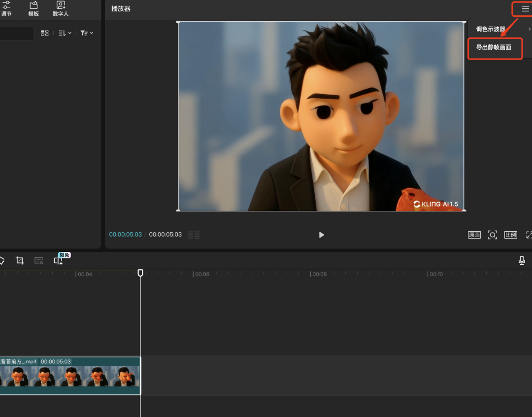Viewport: 532px width, 417px height.
Task: Open the 调节 adjustment panel
Action: click(x=7, y=9)
